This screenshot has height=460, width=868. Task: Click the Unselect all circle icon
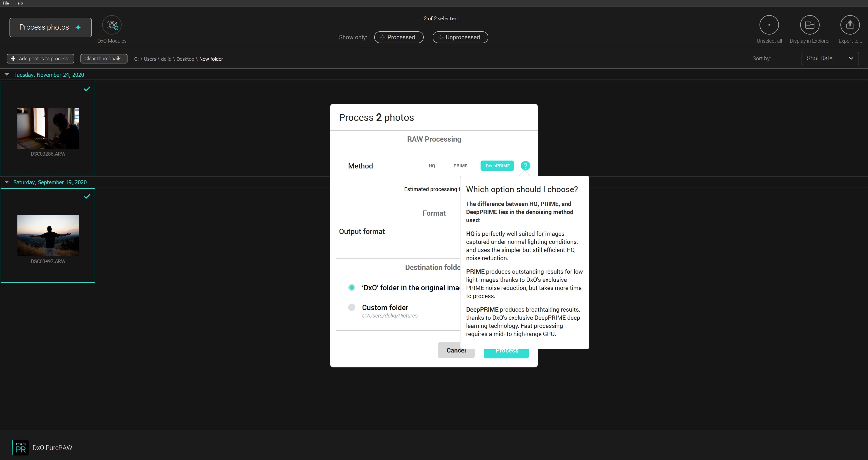[x=769, y=25]
